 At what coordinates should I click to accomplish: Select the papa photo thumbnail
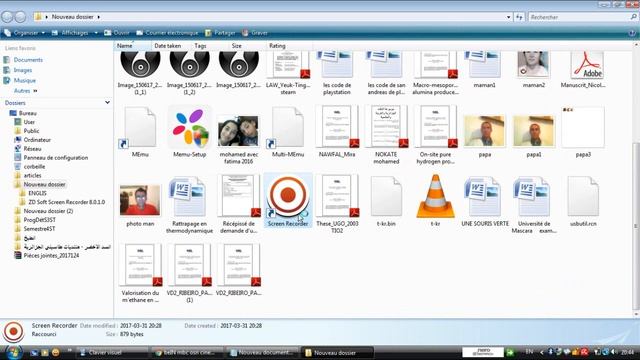[484, 131]
